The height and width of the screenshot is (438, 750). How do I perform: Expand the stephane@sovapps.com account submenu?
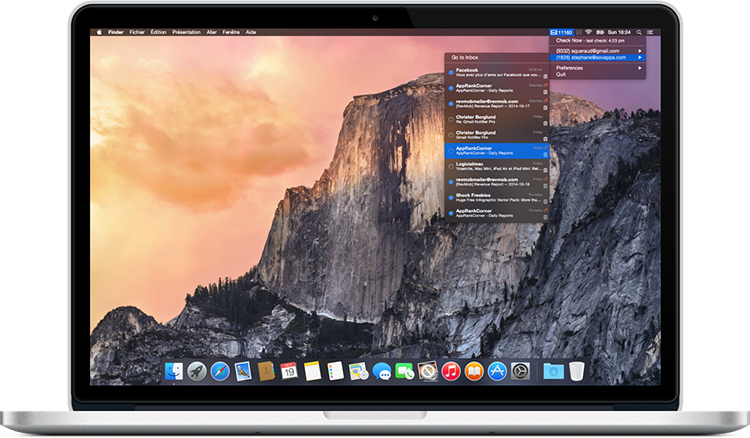[x=640, y=57]
